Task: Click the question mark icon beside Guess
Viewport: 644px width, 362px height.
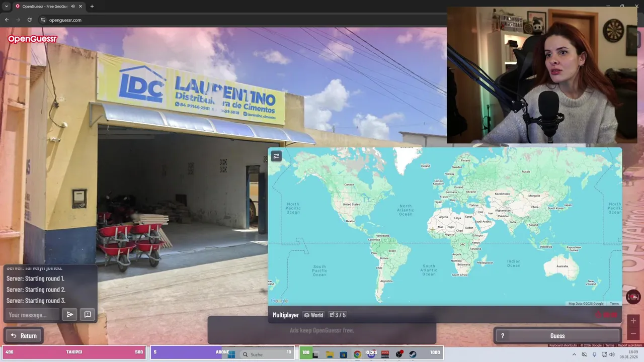Action: click(502, 336)
